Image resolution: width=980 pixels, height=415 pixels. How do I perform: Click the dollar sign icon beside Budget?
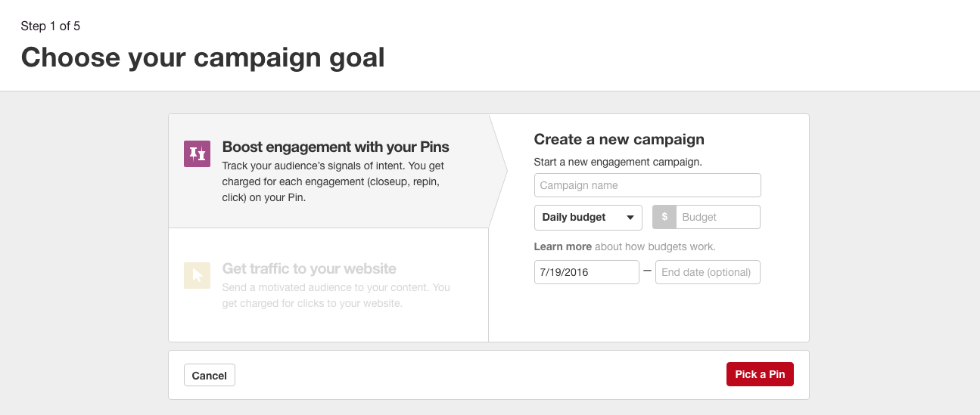pyautogui.click(x=664, y=217)
